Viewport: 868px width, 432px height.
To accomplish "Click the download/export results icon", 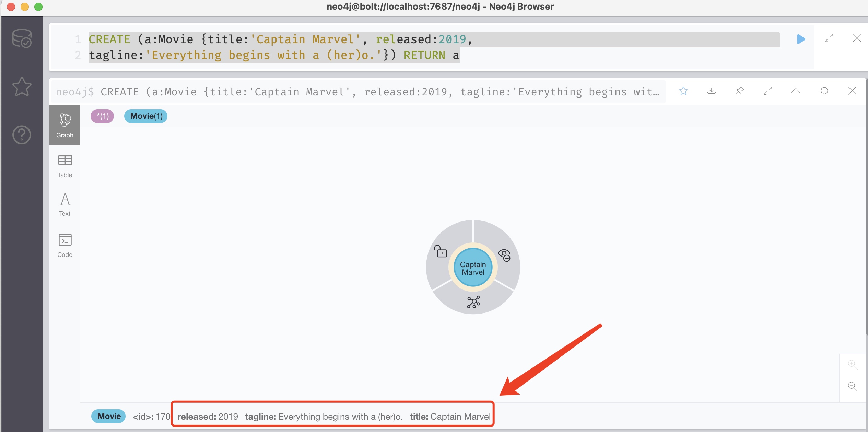I will click(x=711, y=91).
